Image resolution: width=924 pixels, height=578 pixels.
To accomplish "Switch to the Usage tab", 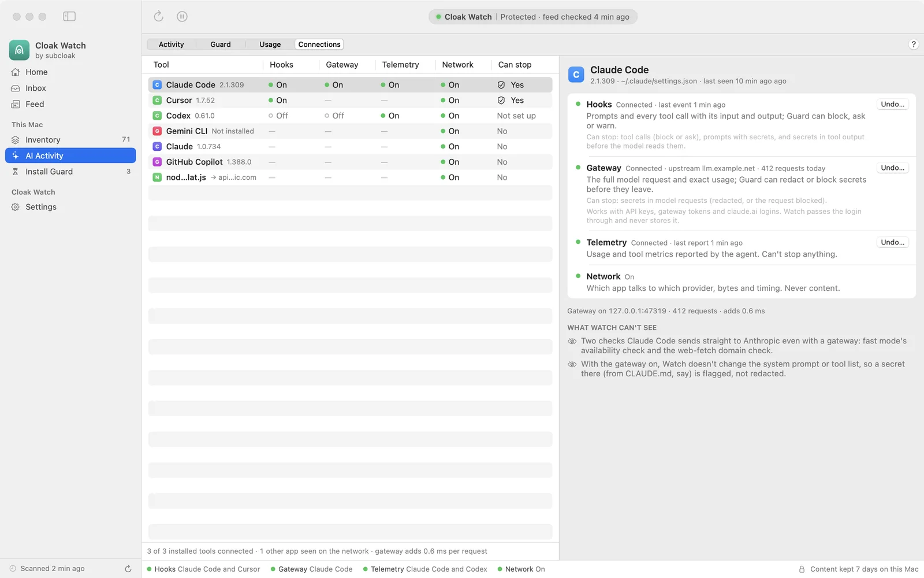I will click(x=270, y=45).
